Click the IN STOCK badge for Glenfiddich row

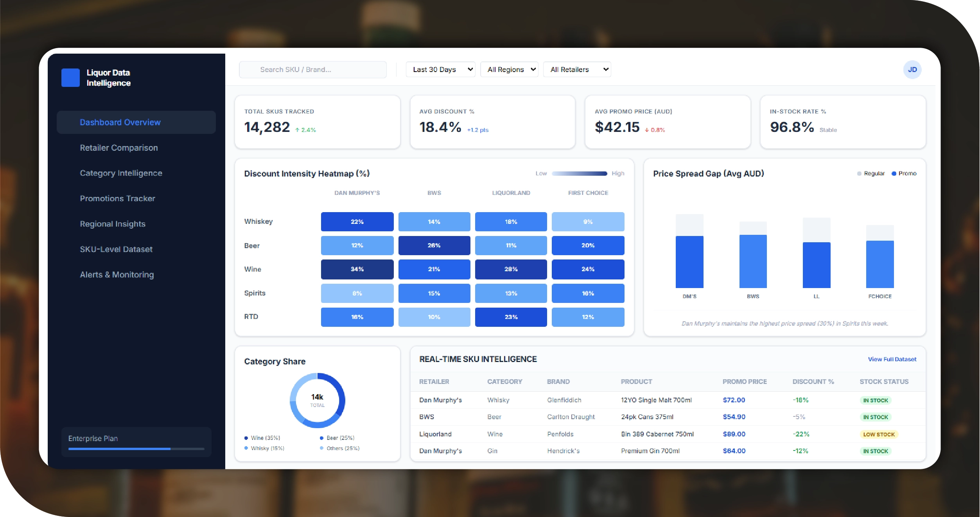coord(876,400)
